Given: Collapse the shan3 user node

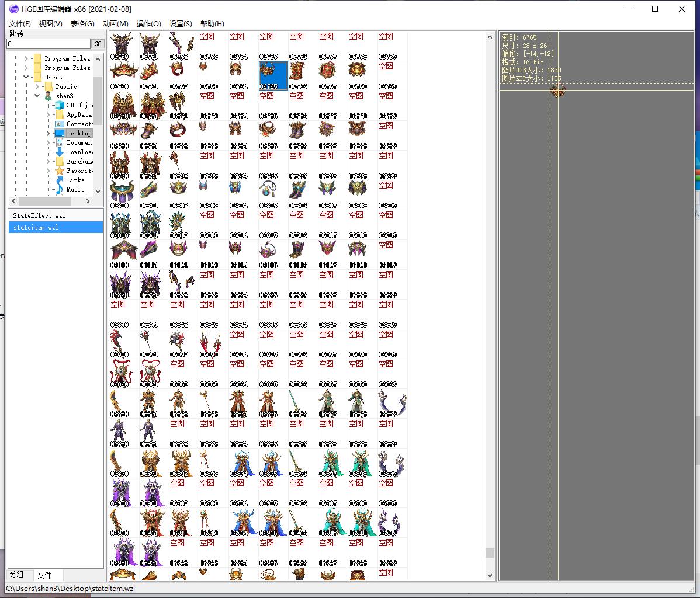Looking at the screenshot, I should pyautogui.click(x=37, y=96).
